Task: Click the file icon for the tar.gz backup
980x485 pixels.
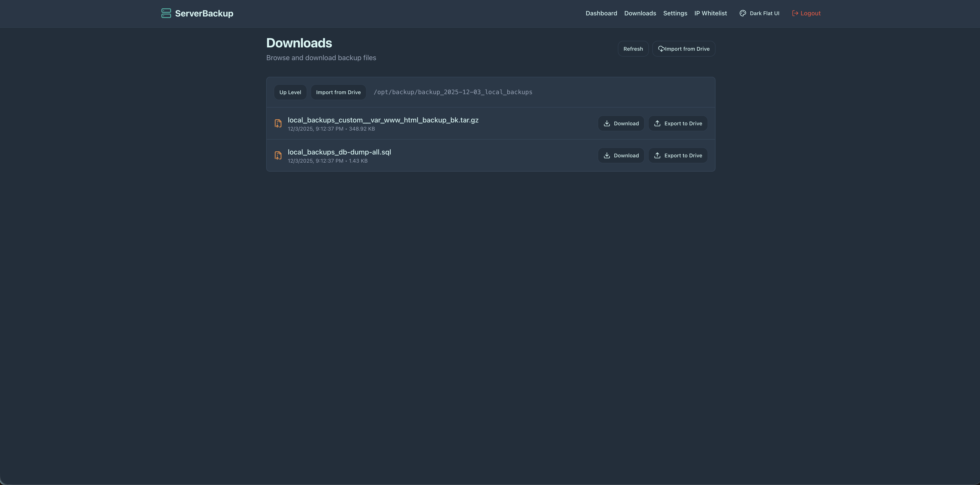Action: [x=278, y=123]
